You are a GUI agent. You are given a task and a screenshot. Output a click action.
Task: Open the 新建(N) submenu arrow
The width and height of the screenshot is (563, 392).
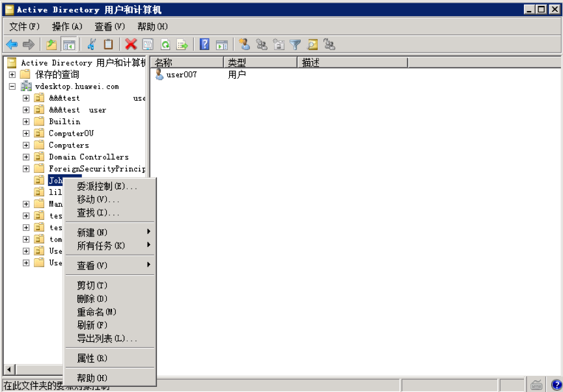point(148,231)
